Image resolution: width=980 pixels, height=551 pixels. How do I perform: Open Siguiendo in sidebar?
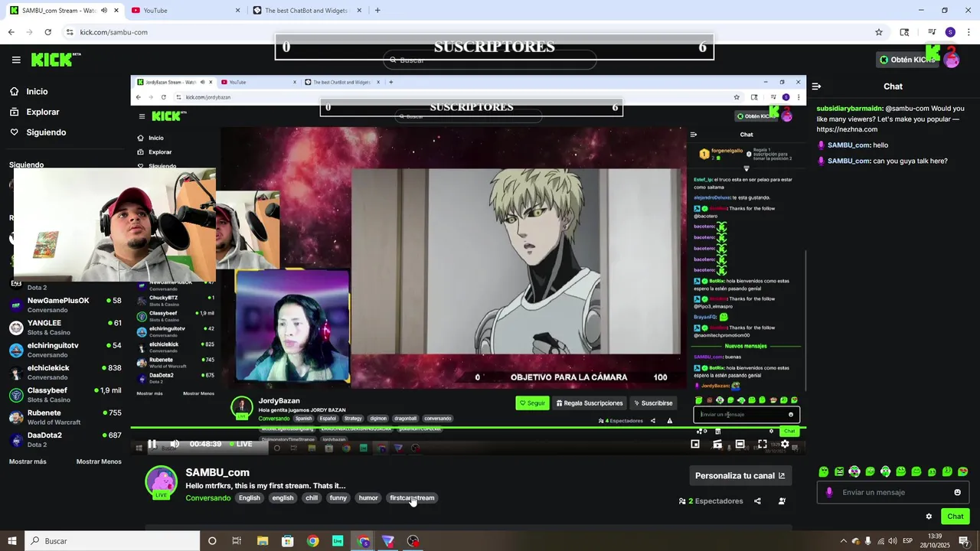pyautogui.click(x=46, y=132)
